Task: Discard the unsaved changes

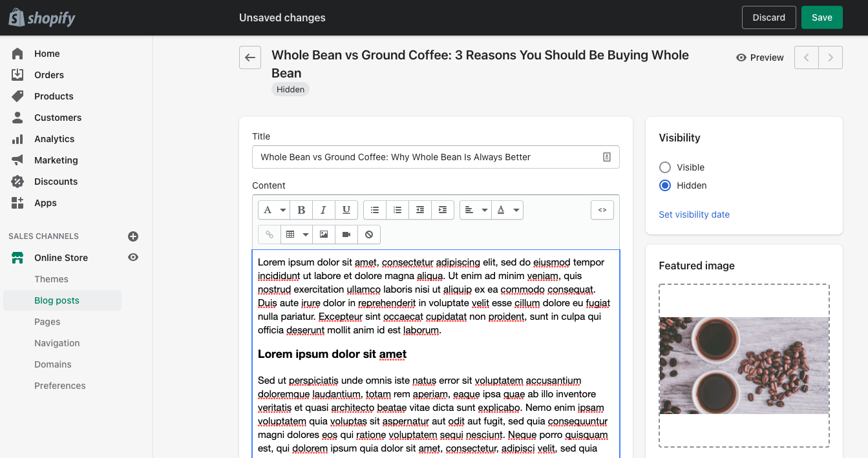Action: 768,17
